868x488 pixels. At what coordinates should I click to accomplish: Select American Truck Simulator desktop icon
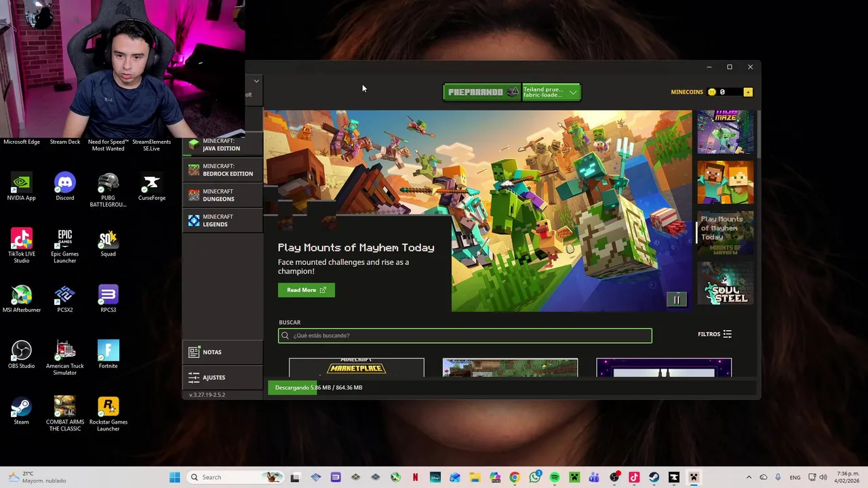coord(65,359)
